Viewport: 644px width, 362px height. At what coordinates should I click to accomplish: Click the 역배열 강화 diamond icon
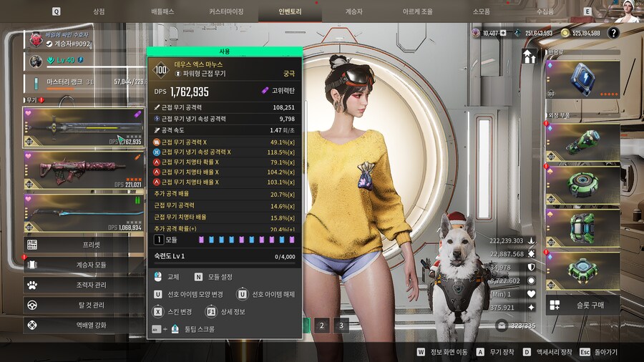[32, 325]
